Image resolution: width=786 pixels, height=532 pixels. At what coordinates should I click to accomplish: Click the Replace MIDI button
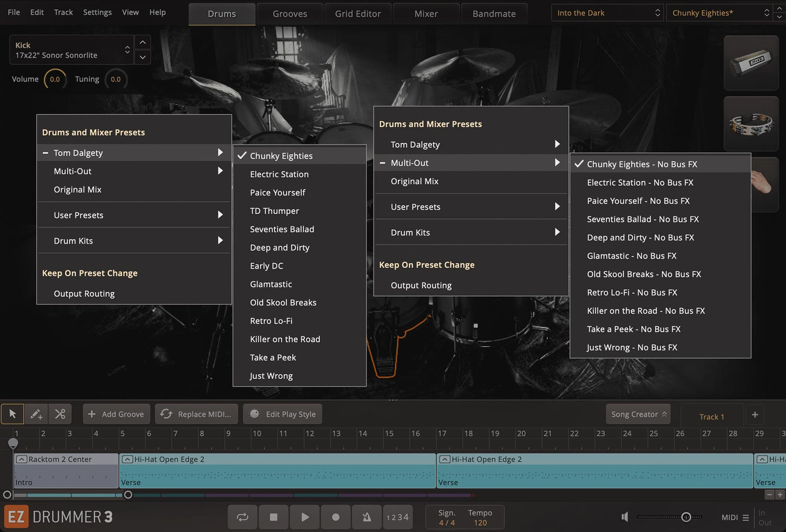(x=196, y=414)
